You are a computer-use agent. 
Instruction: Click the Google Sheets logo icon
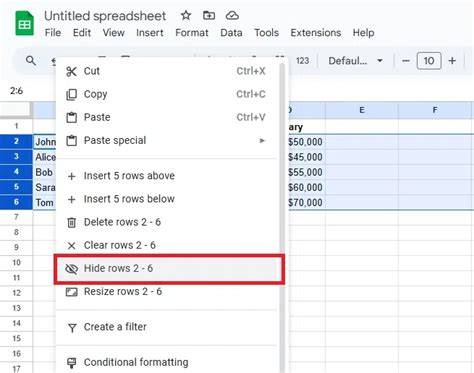pyautogui.click(x=24, y=23)
